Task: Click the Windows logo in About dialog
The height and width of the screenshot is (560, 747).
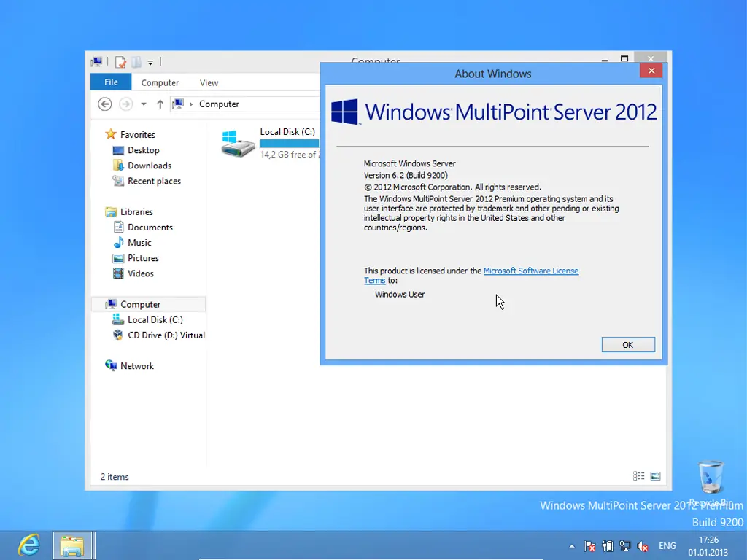Action: (344, 112)
